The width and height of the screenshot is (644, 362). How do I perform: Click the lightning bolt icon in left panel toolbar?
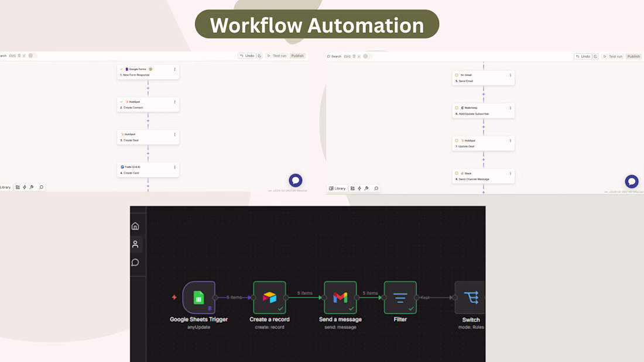pyautogui.click(x=25, y=187)
